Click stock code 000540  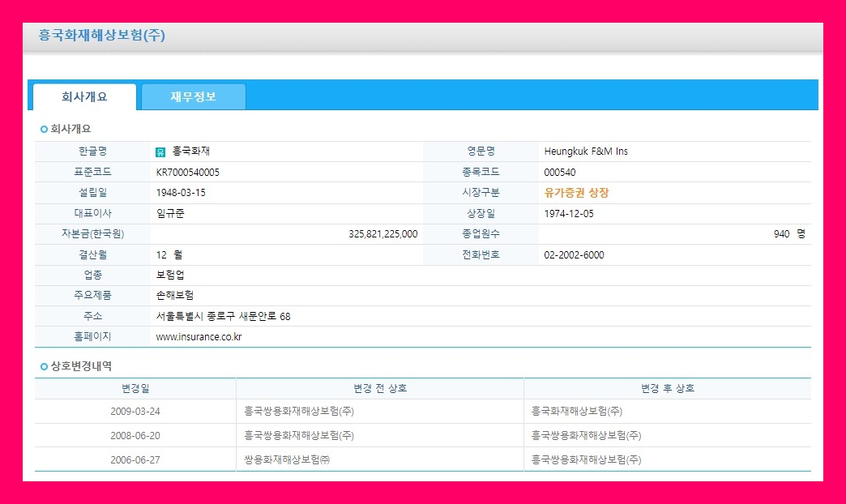[559, 172]
